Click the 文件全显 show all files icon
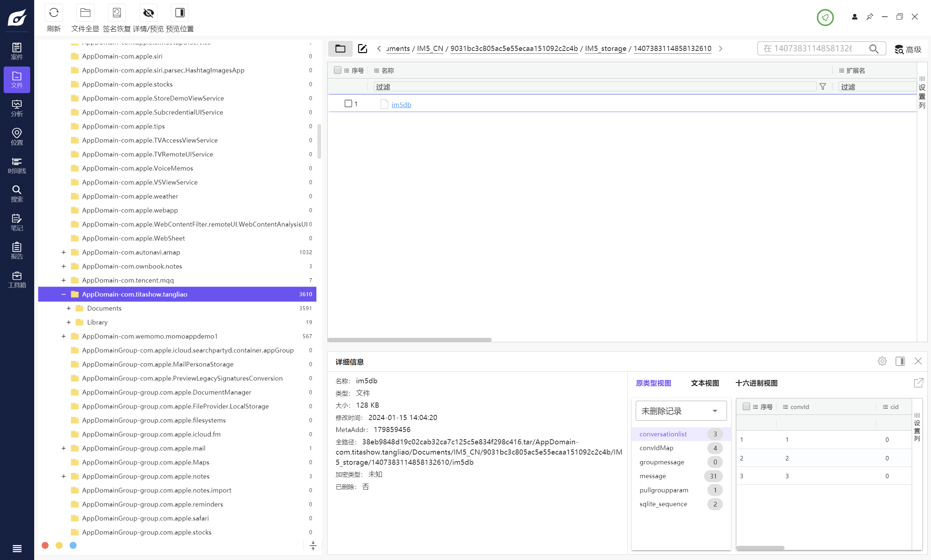 point(85,13)
